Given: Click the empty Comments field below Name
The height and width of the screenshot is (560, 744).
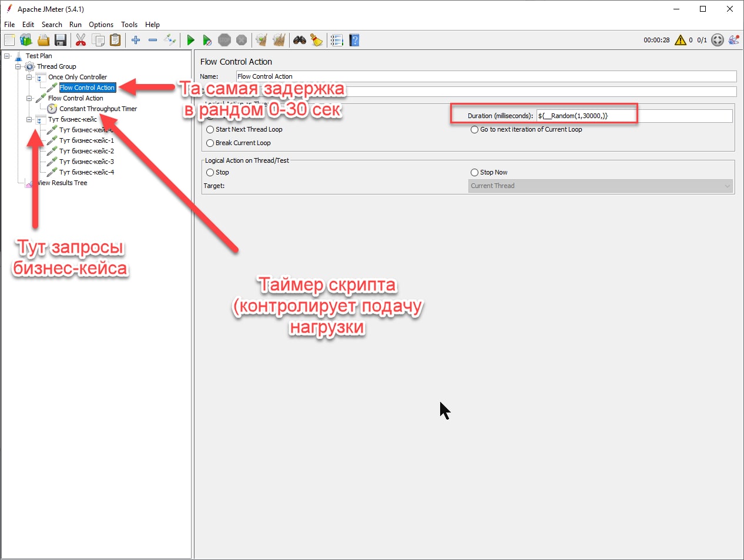Looking at the screenshot, I should [486, 92].
